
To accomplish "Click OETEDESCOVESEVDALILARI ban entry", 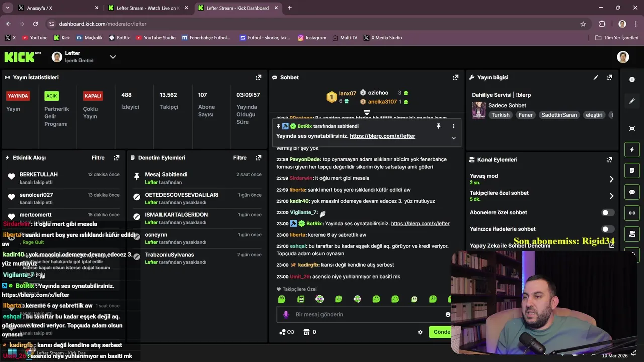I will point(182,195).
